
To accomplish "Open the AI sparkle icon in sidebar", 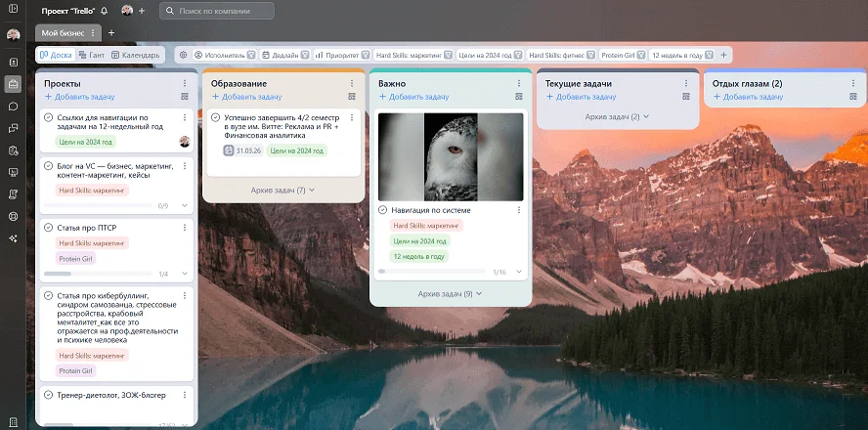I will point(14,238).
